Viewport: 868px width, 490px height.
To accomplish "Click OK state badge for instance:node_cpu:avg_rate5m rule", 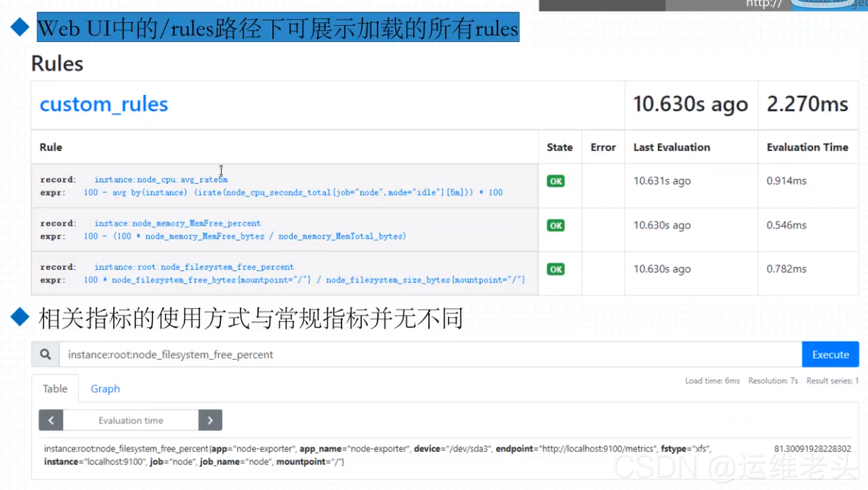I will pos(556,181).
